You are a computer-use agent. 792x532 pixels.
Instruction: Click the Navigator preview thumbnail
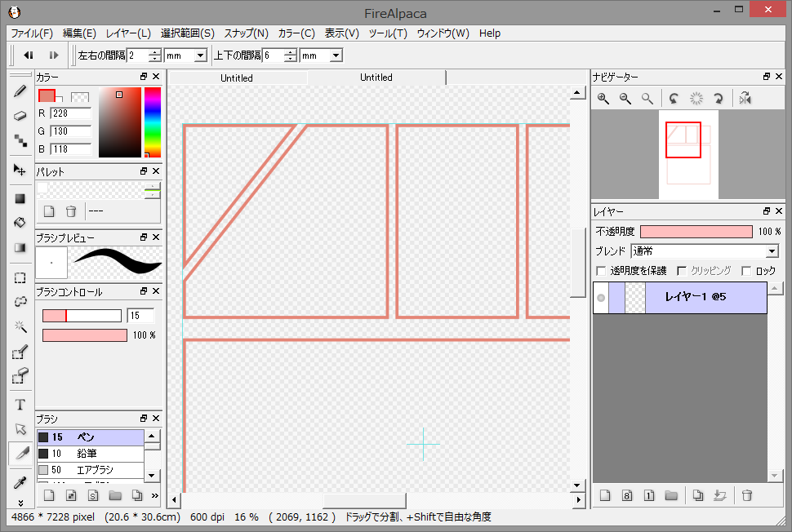click(688, 154)
